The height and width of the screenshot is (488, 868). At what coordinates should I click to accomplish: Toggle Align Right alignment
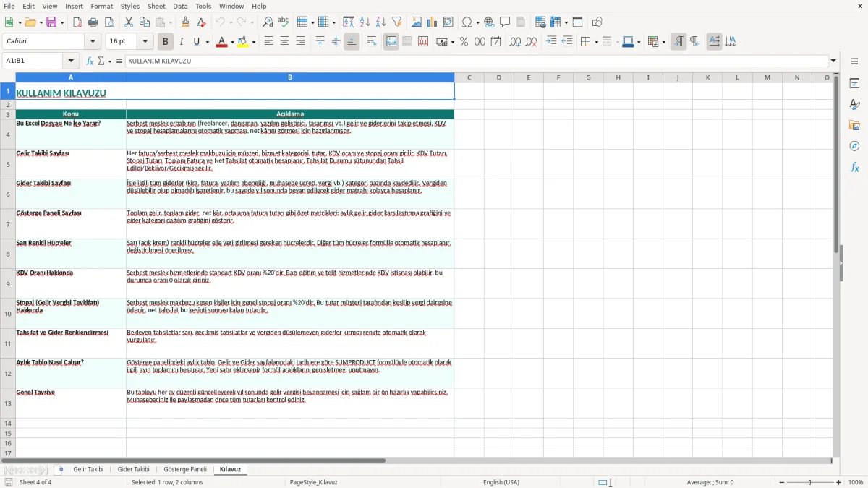[x=300, y=42]
